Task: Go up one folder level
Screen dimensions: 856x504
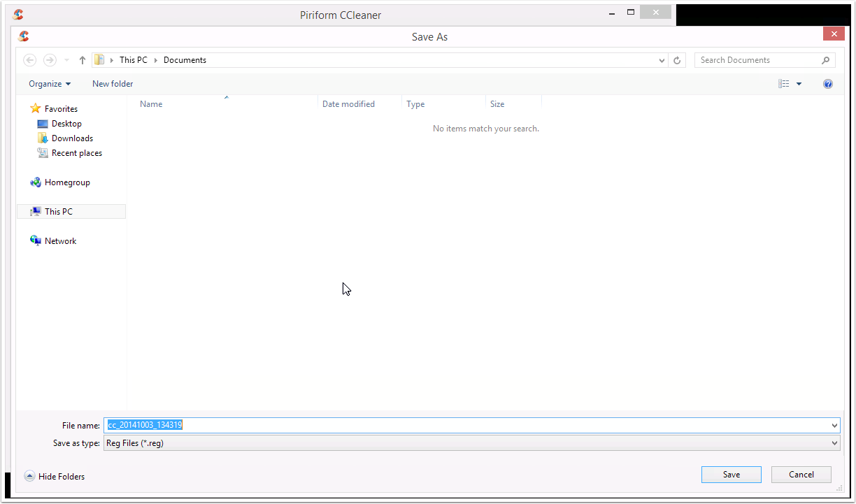Action: coord(83,60)
